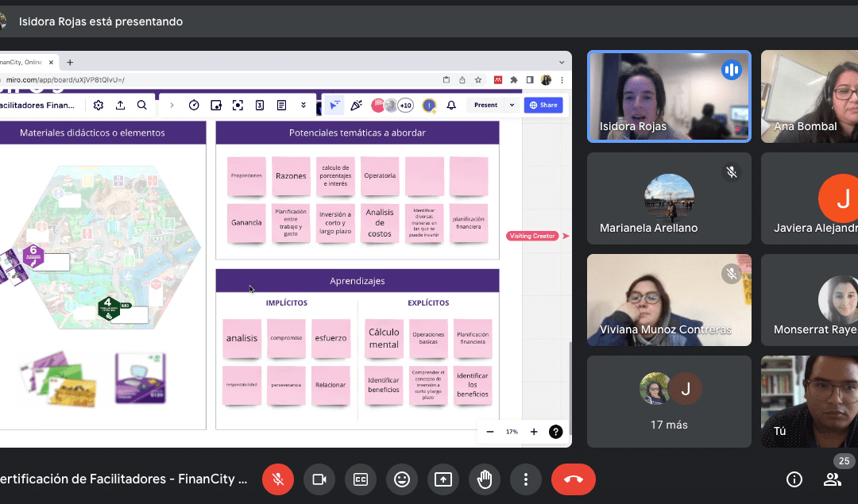Click the "Visiting Creator" cursor label
Viewport: 858px width, 504px height.
(x=532, y=237)
